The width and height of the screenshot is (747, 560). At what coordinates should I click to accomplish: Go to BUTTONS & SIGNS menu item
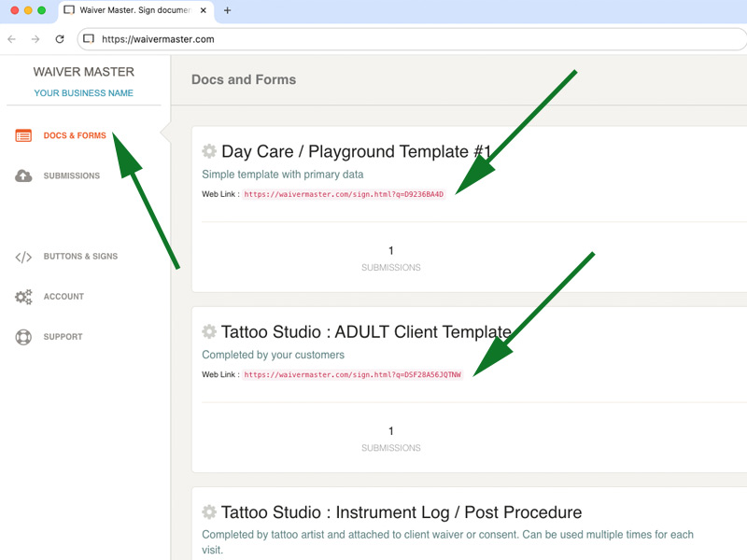[x=80, y=256]
